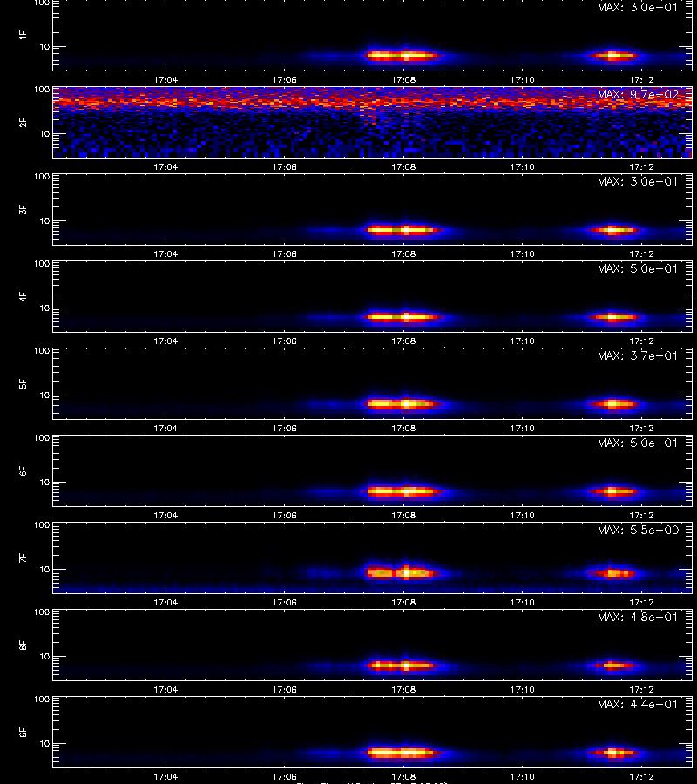Click the 9F panel axis label
The width and height of the screenshot is (697, 784).
click(23, 732)
